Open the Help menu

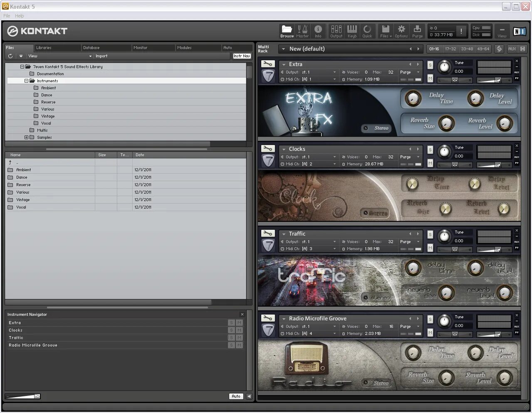20,16
